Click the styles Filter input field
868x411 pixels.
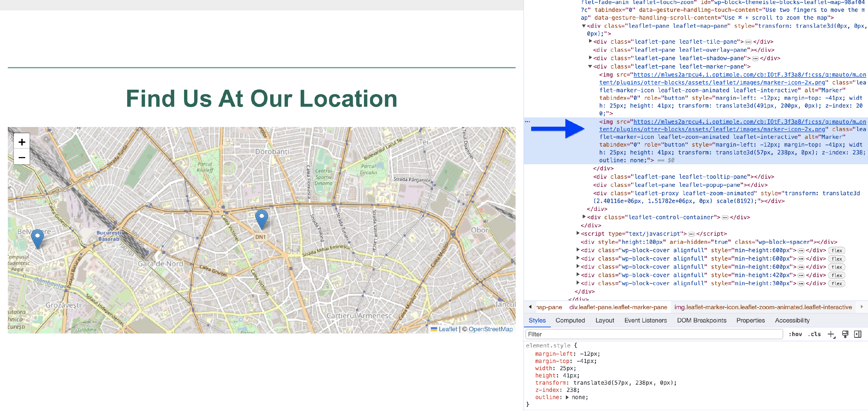(x=654, y=334)
